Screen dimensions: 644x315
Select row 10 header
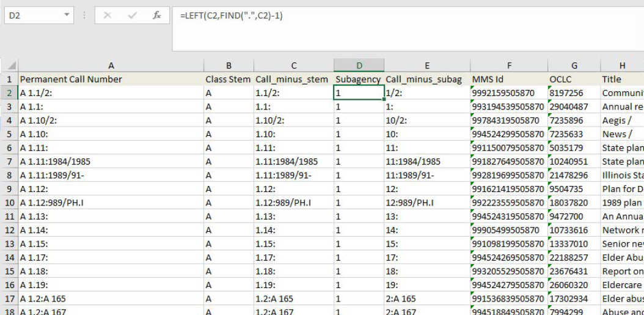click(x=9, y=203)
